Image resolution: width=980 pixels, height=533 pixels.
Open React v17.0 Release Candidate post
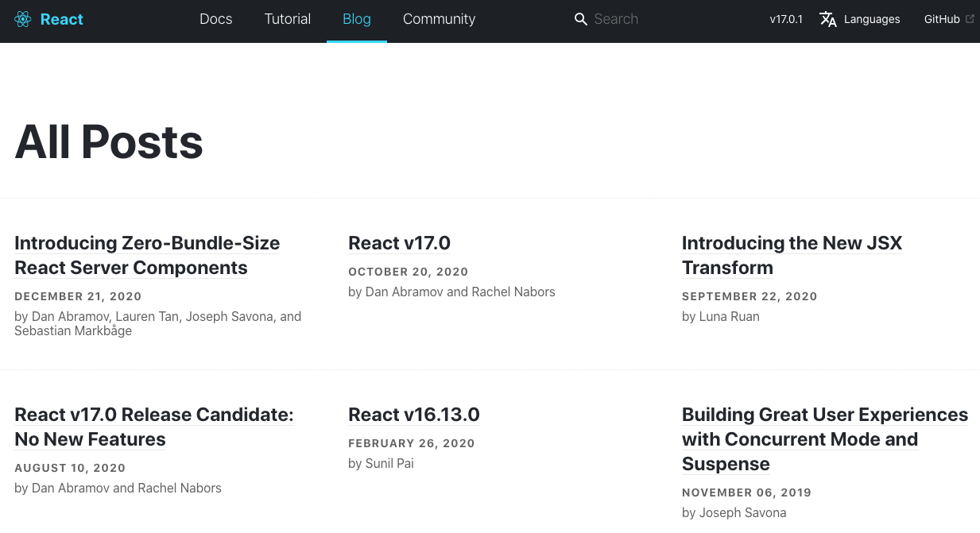click(154, 427)
